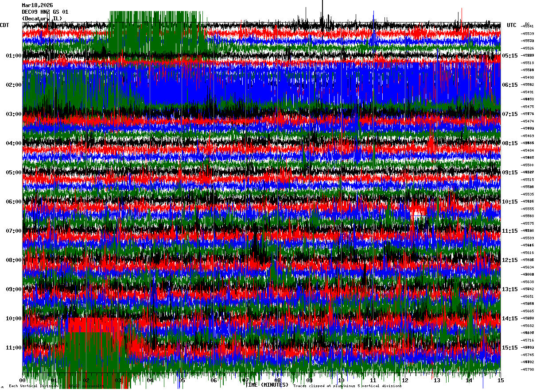536x392 pixels.
Task: Click the date text 'Mar18,2026'
Action: [38, 5]
